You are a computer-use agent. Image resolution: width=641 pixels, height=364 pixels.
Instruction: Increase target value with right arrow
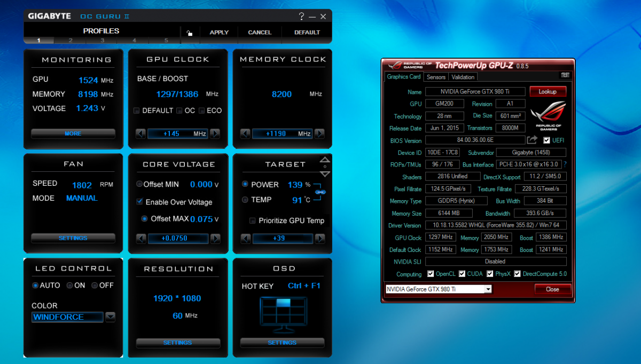tap(319, 238)
